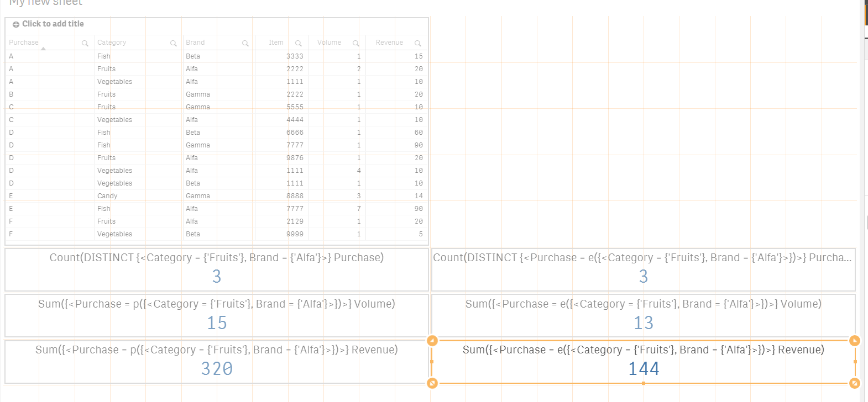
Task: Select KPI Count DISTINCT Category Fruits showing 3
Action: 217,269
